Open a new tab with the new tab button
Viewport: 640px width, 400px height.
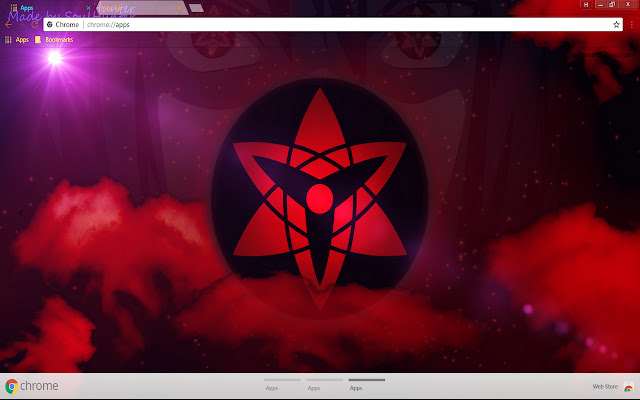pos(196,8)
